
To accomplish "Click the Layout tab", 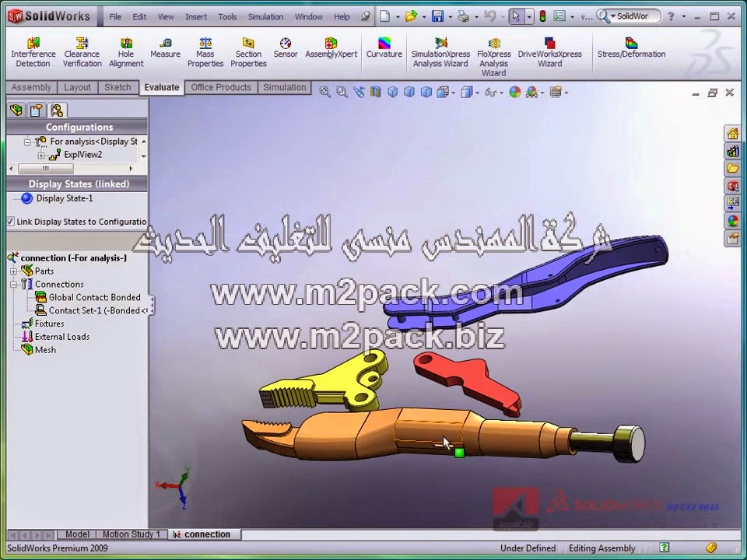I will coord(77,88).
